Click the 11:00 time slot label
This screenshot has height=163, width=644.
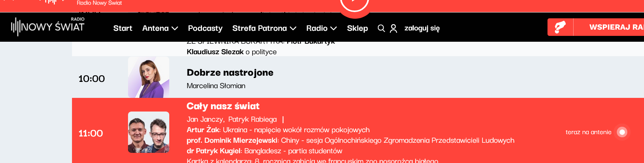(91, 133)
